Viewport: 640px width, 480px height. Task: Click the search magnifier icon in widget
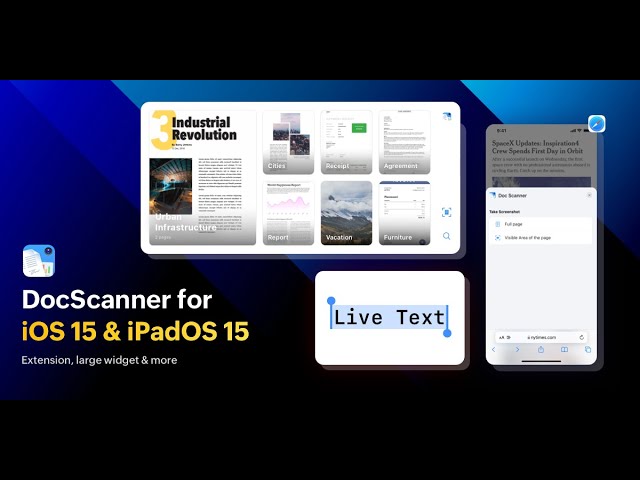446,237
